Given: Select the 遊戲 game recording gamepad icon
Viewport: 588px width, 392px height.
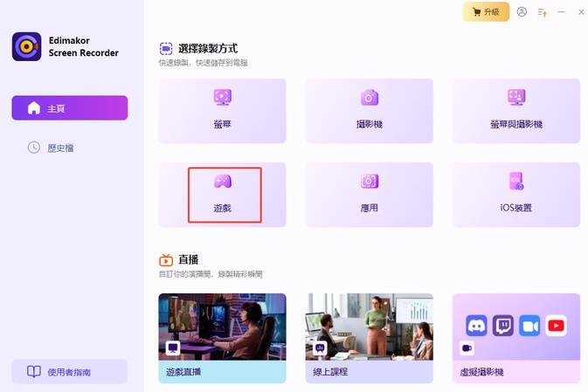Looking at the screenshot, I should (x=223, y=182).
